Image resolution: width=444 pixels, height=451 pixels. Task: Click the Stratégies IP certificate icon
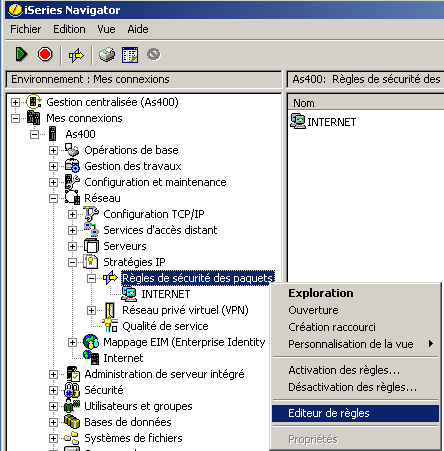(90, 262)
